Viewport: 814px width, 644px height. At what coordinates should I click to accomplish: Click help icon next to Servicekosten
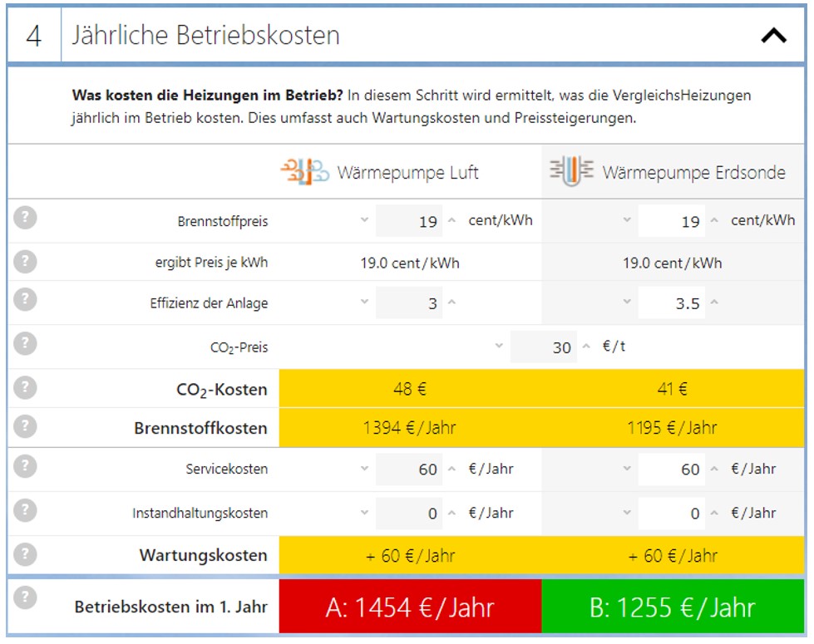26,466
